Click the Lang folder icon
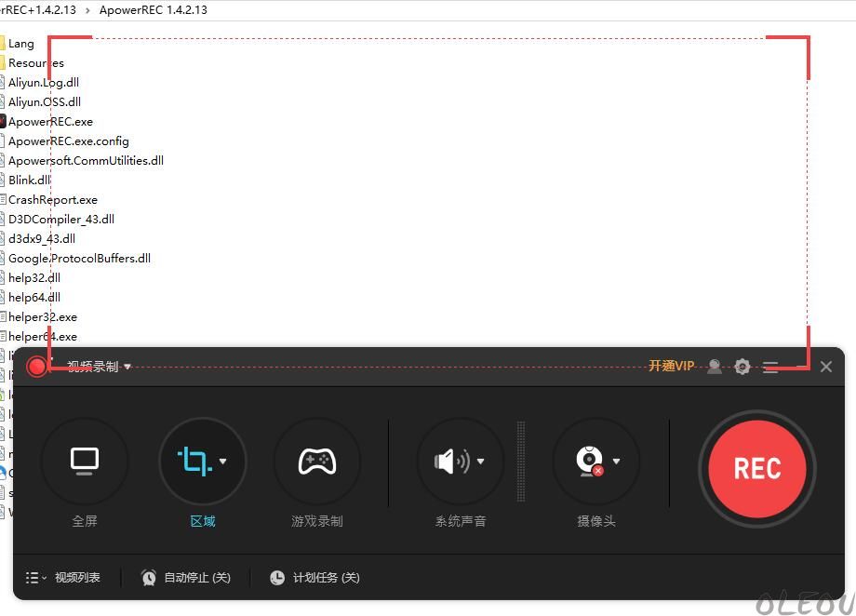The image size is (856, 616). coord(2,43)
